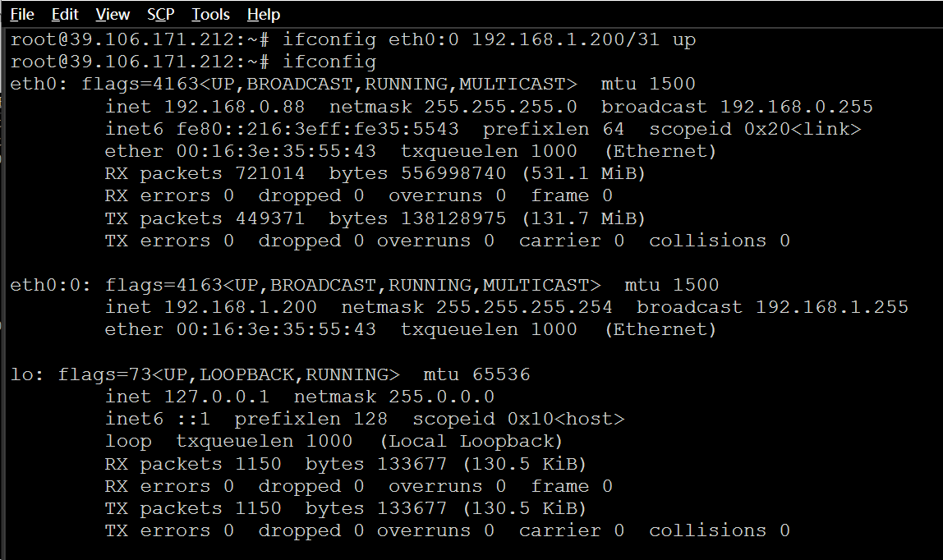Image resolution: width=943 pixels, height=560 pixels.
Task: Open the View menu
Action: (x=112, y=14)
